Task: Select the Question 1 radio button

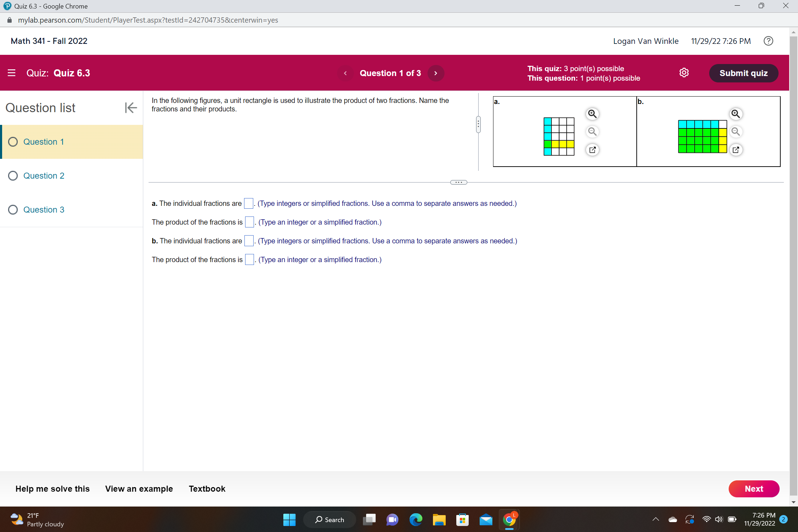Action: [x=13, y=141]
